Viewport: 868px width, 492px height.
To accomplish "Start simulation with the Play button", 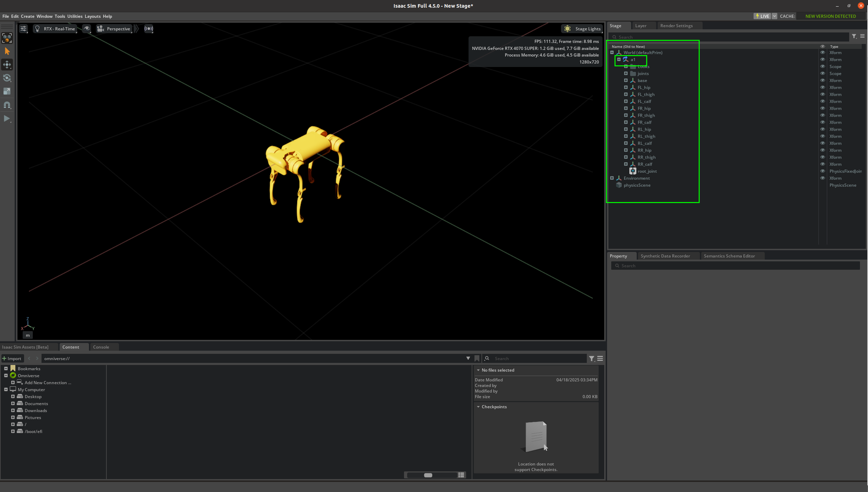I will [7, 119].
